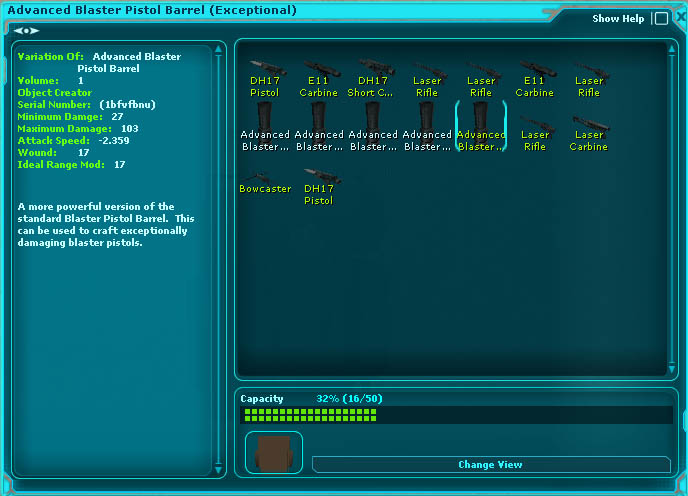Select the Bowcaster inventory item
688x496 pixels.
click(x=265, y=183)
